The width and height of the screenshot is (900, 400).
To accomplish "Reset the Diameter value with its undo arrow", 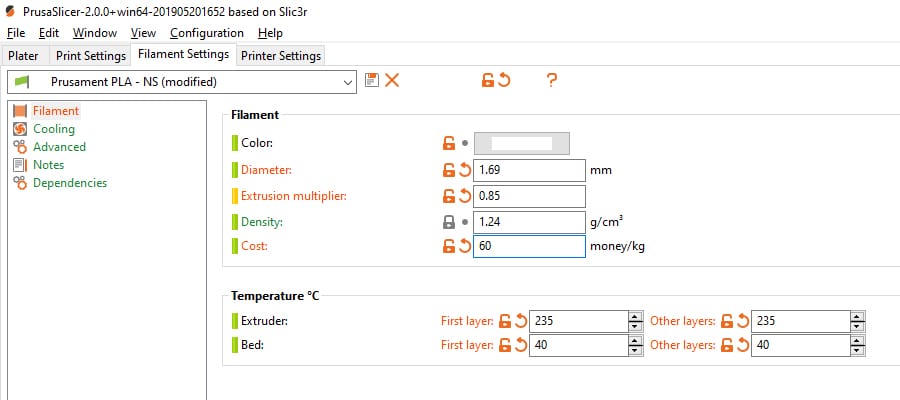I will [465, 170].
